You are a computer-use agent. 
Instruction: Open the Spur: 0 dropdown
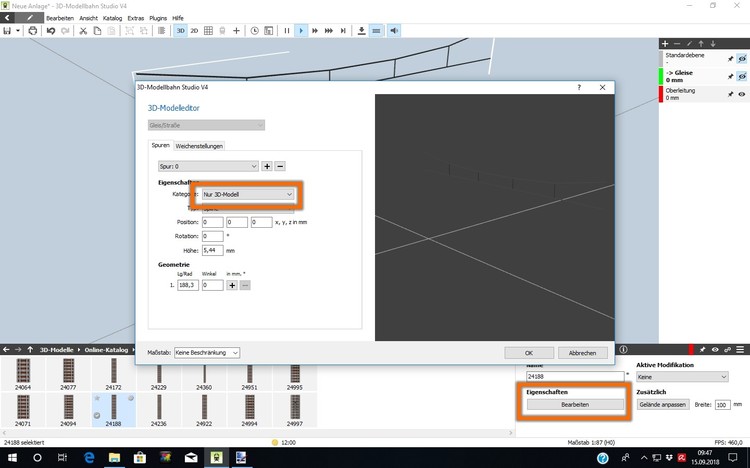click(208, 166)
